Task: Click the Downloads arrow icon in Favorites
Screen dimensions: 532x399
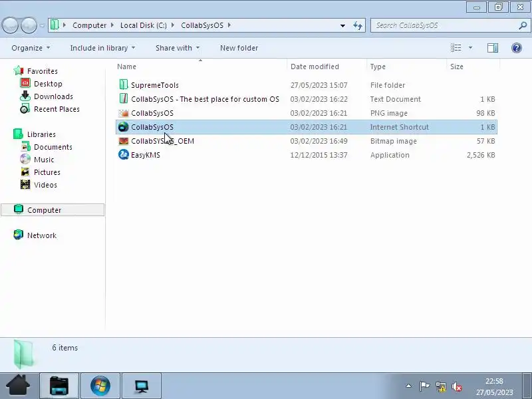Action: [25, 96]
